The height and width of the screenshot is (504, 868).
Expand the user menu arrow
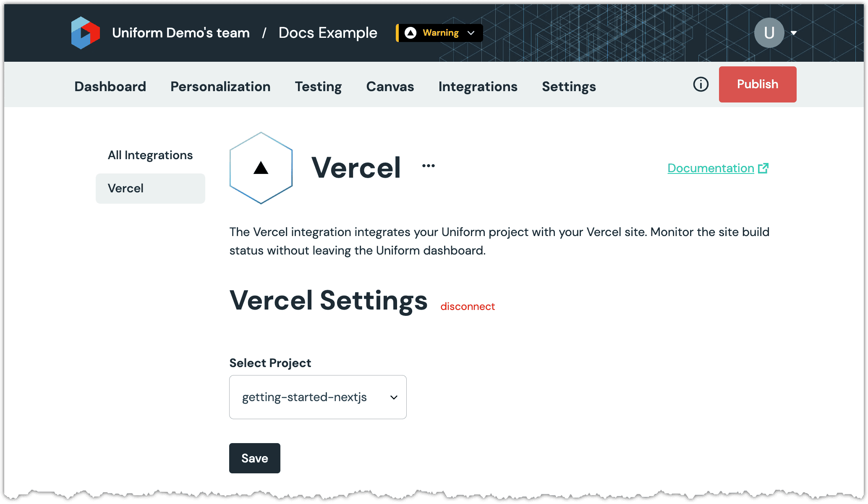pos(794,33)
